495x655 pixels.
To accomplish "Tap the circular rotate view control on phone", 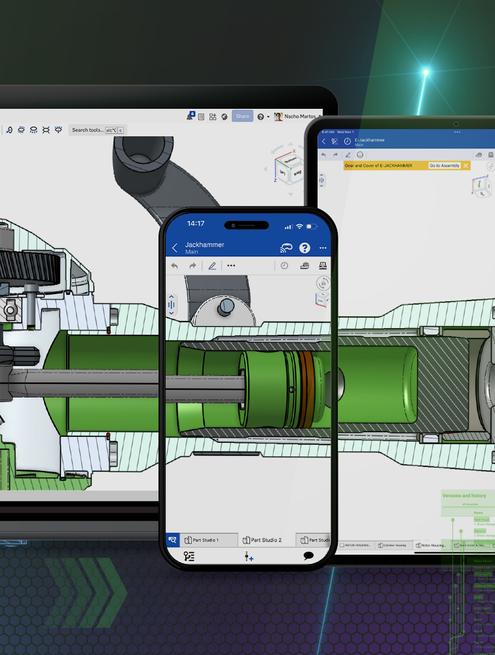I will [323, 284].
